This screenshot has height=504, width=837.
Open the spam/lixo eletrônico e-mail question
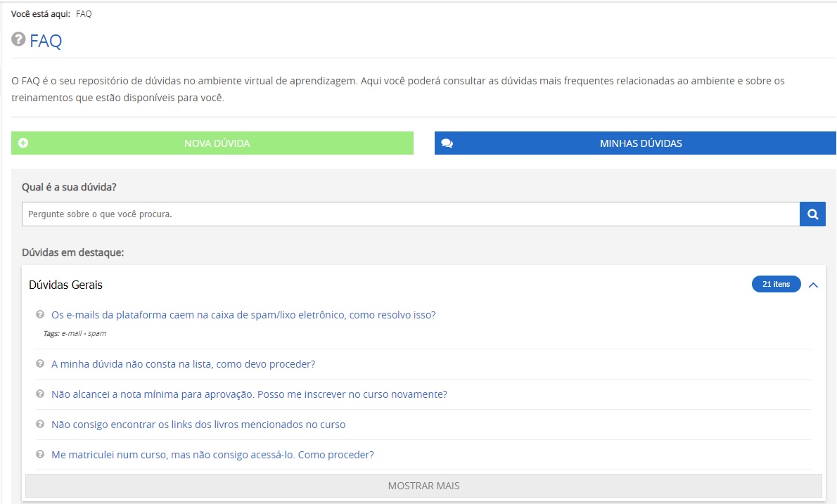pyautogui.click(x=243, y=315)
